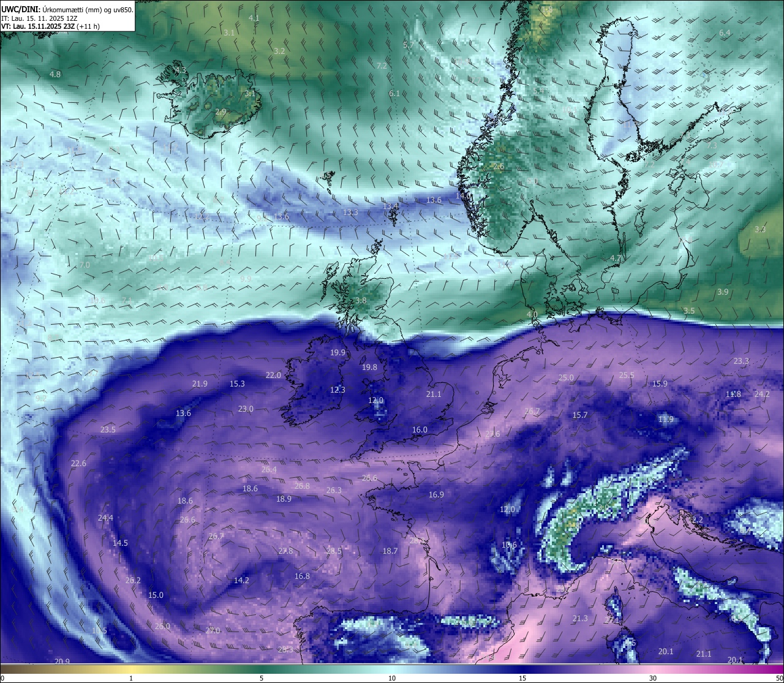Select the 19.9 value over Northern Ireland
Screen dimensions: 784x683
pos(338,353)
